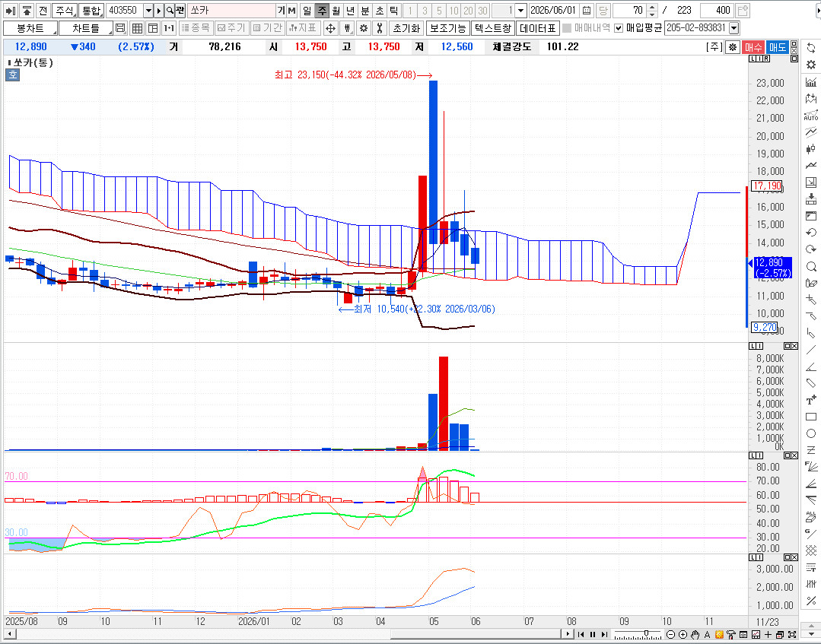Click the blue 매도 sell button

coord(777,47)
